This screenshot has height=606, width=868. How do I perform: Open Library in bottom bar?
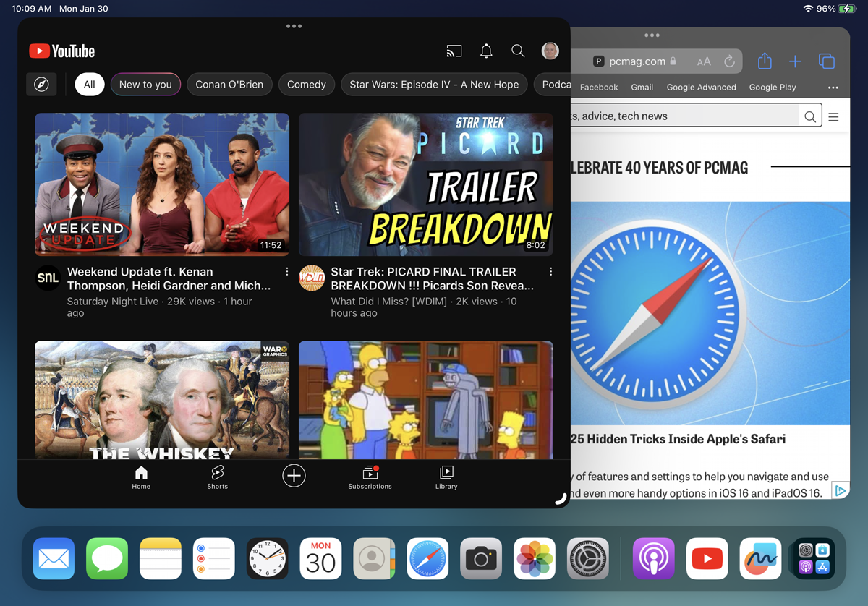[446, 477]
